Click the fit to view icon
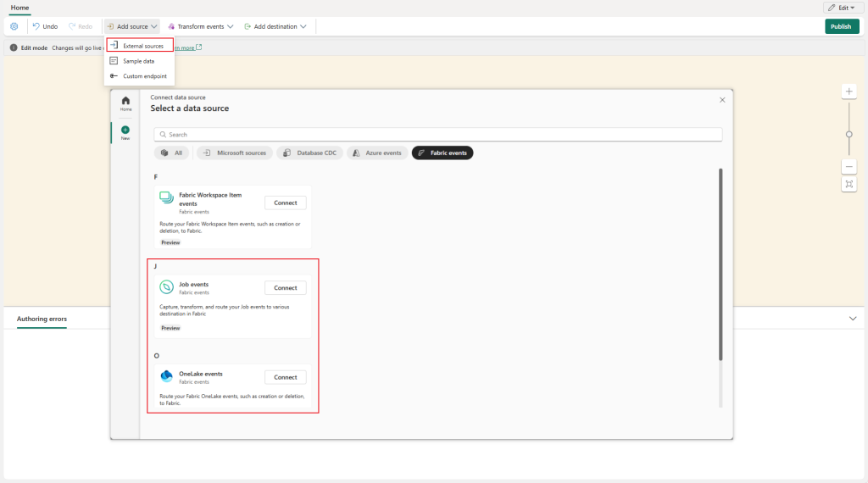Viewport: 868px width, 483px height. click(849, 184)
